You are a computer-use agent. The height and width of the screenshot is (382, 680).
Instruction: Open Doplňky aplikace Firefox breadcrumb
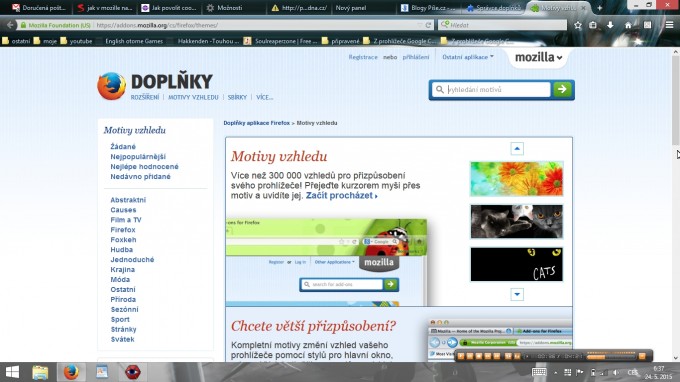point(256,123)
